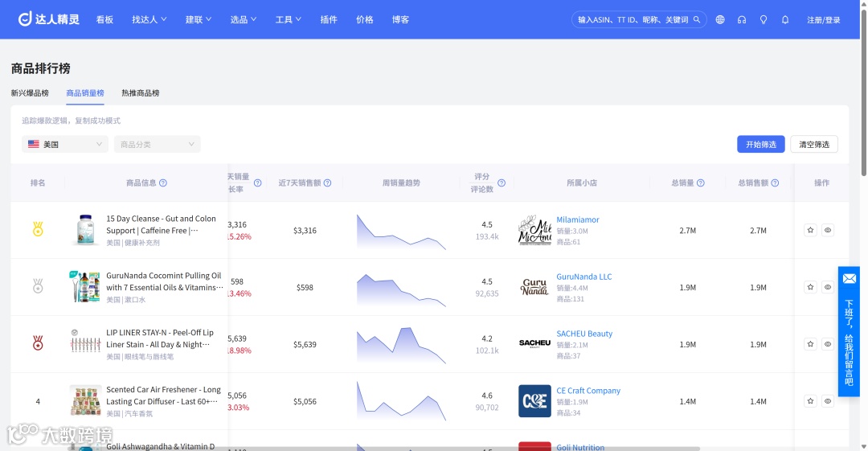This screenshot has width=868, height=451.
Task: Open the Goli Ashwagandha product title
Action: click(x=161, y=446)
